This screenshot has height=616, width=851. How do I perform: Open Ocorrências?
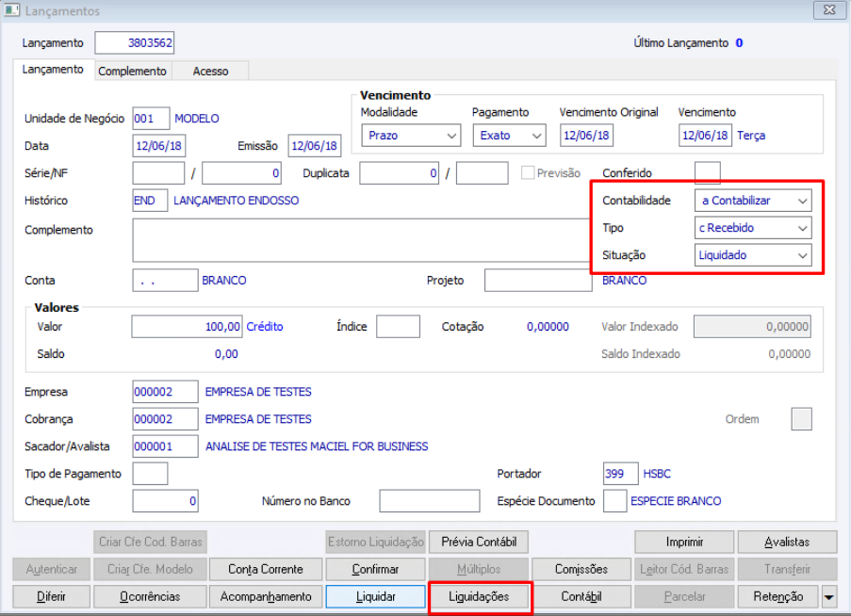(150, 597)
